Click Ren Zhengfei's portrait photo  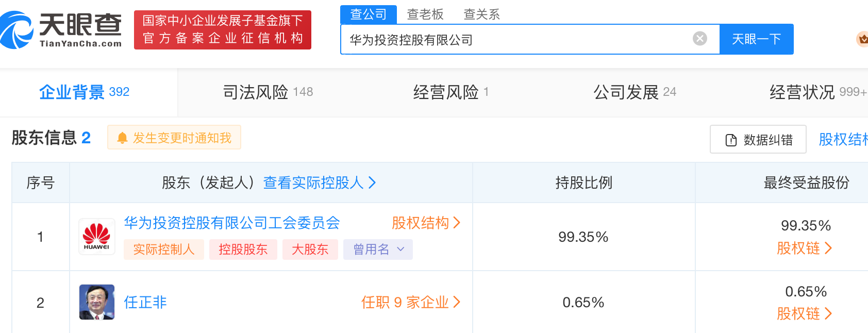pyautogui.click(x=97, y=302)
